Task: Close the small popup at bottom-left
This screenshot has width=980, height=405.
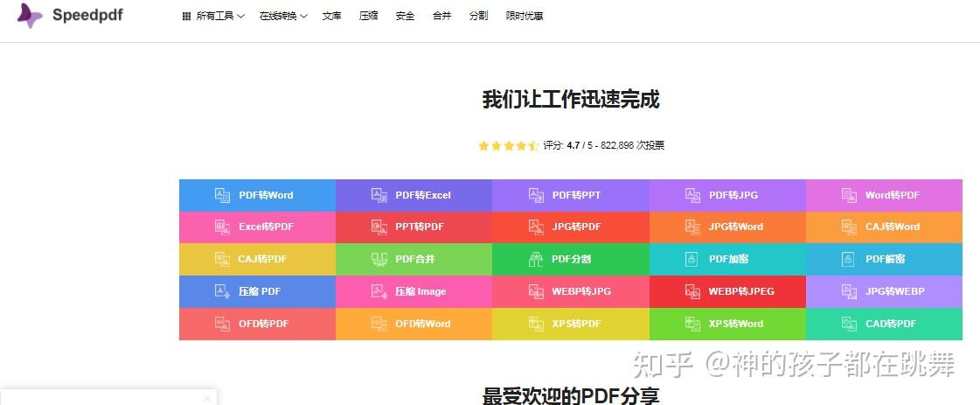Action: coord(207,398)
